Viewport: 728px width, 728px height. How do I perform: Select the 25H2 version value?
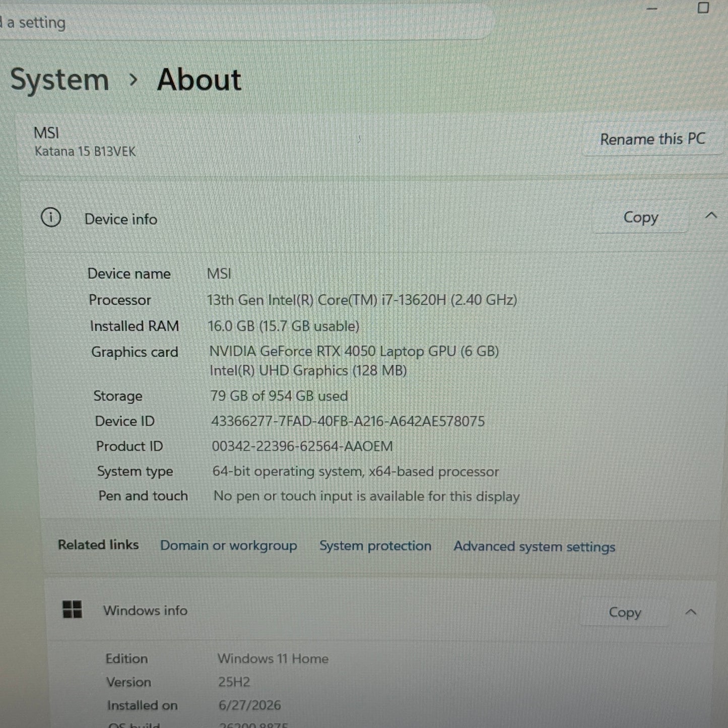click(x=234, y=682)
